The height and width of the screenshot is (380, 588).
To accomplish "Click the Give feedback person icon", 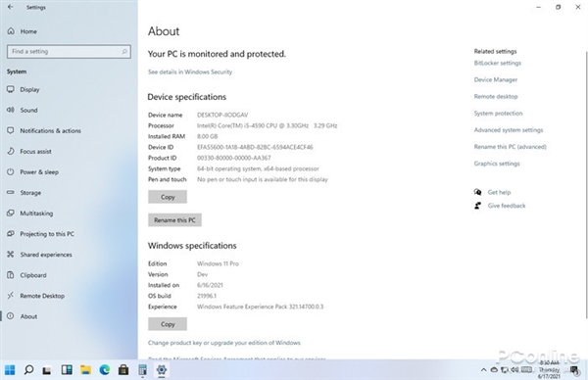I will coord(478,206).
